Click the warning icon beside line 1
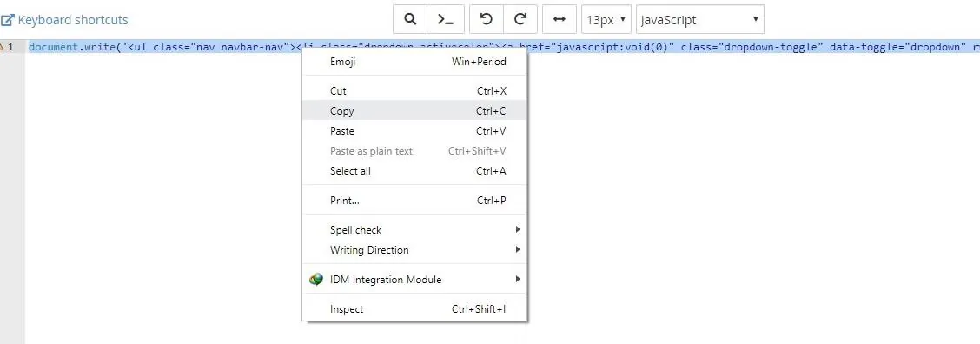 (x=1, y=47)
